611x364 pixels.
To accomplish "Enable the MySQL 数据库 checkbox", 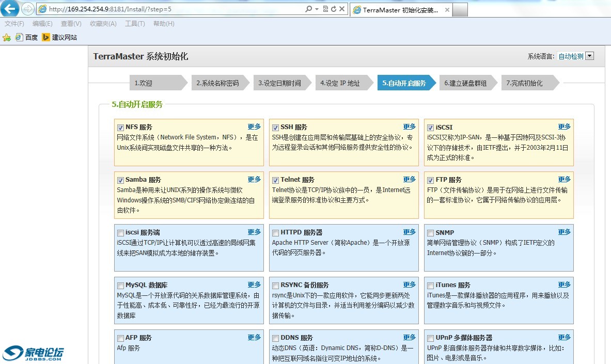I will (x=120, y=286).
